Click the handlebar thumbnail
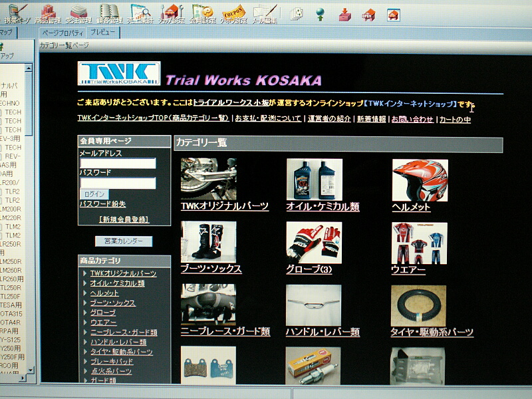 [313, 305]
